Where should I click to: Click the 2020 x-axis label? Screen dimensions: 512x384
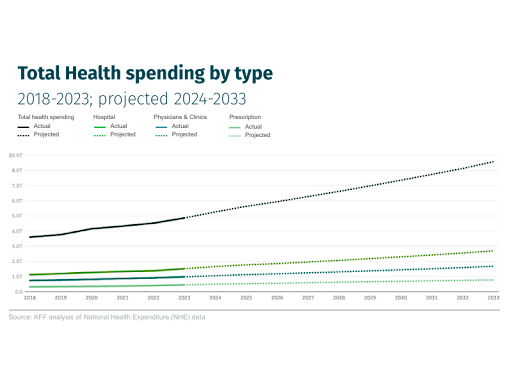point(92,298)
